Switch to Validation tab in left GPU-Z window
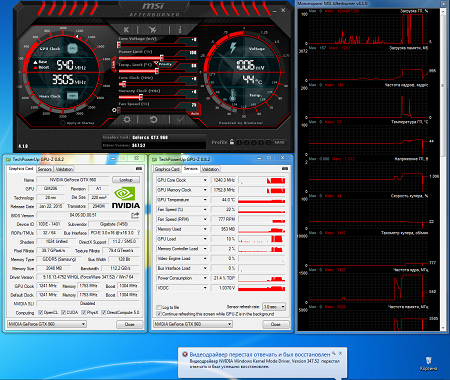Viewport: 450px width, 380px height. [64, 169]
